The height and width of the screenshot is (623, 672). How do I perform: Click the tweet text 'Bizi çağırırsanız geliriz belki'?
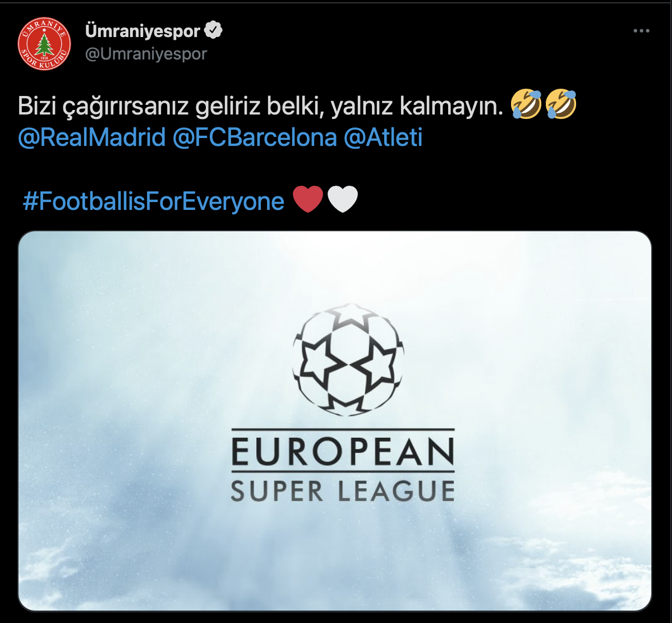171,106
